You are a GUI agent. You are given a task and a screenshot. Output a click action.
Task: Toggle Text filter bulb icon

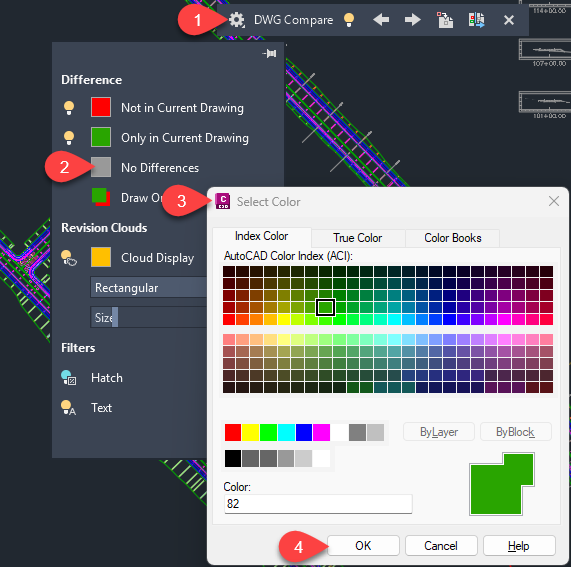[x=68, y=407]
